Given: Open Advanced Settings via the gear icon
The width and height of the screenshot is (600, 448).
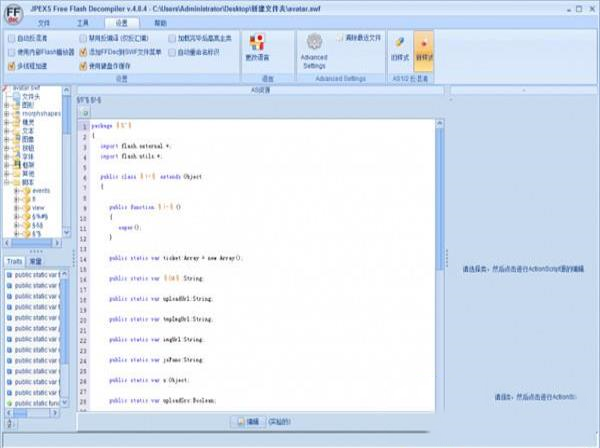Looking at the screenshot, I should click(314, 41).
